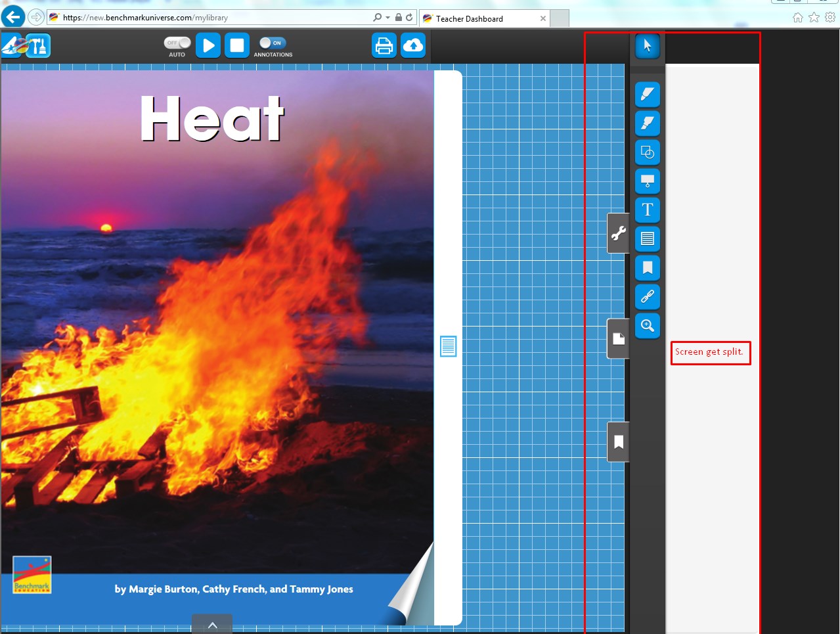Click the browser Back button
Screen dimensions: 840x634
(13, 17)
